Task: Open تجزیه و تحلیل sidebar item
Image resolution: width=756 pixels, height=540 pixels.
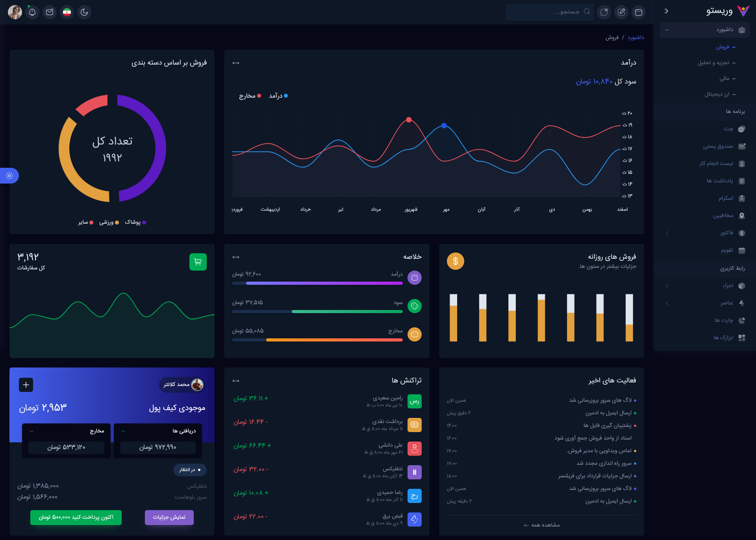Action: [x=713, y=63]
